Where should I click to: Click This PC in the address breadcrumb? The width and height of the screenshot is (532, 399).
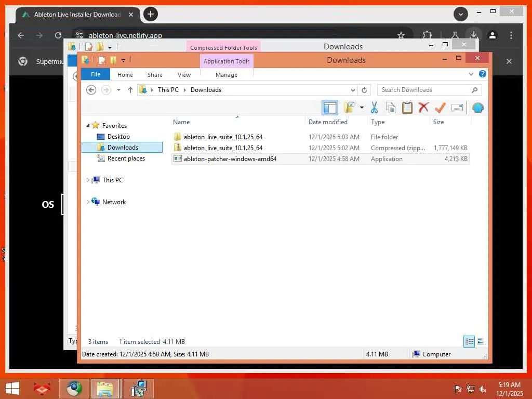(168, 90)
